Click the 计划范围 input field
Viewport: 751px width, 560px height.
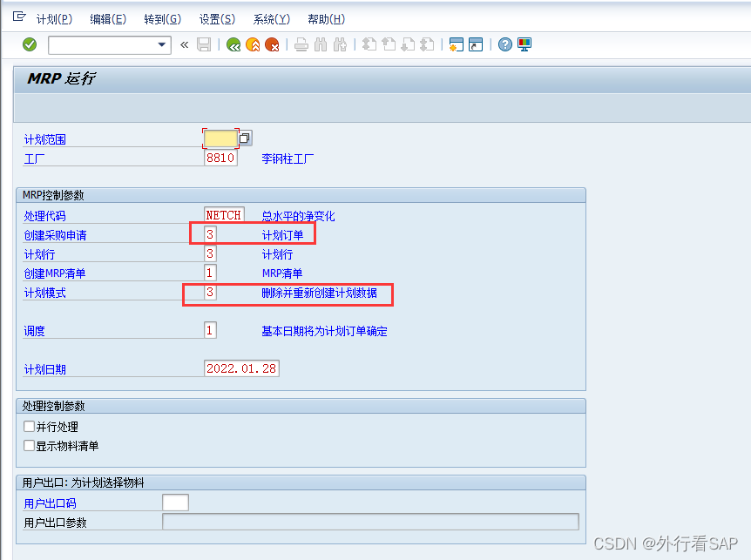220,138
